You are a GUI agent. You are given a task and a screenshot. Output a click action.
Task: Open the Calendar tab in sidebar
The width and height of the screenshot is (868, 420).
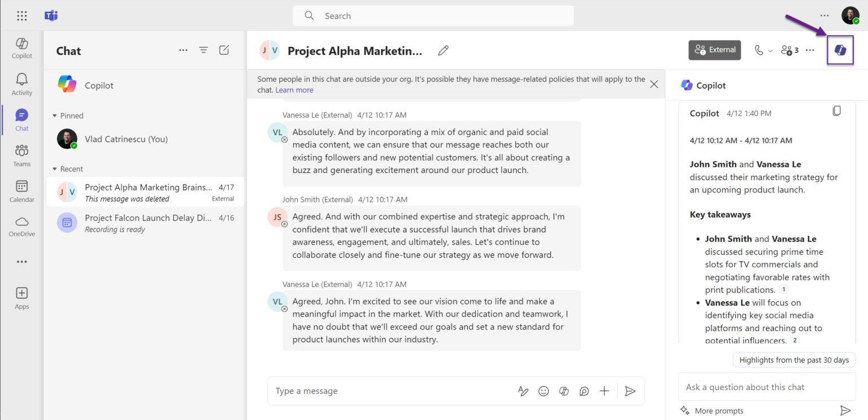(21, 191)
